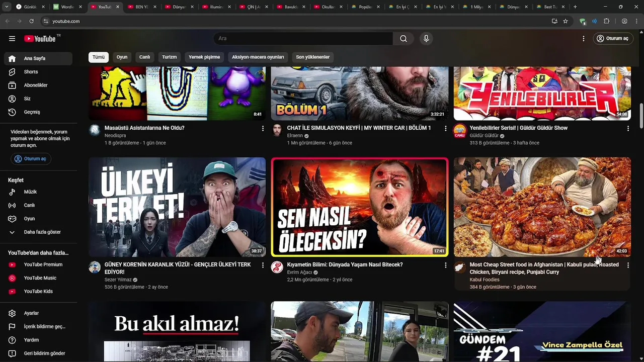Bookmark this page with the star icon
The height and width of the screenshot is (362, 644).
point(566,21)
